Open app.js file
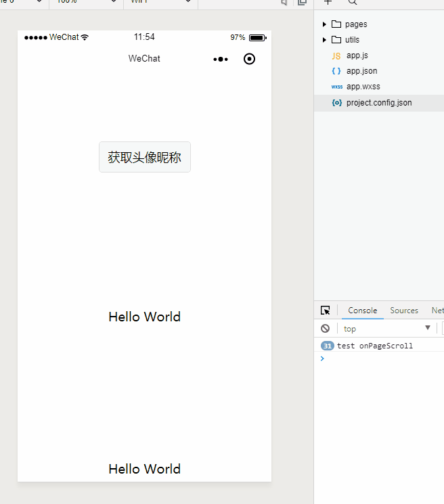This screenshot has height=504, width=444. [357, 55]
